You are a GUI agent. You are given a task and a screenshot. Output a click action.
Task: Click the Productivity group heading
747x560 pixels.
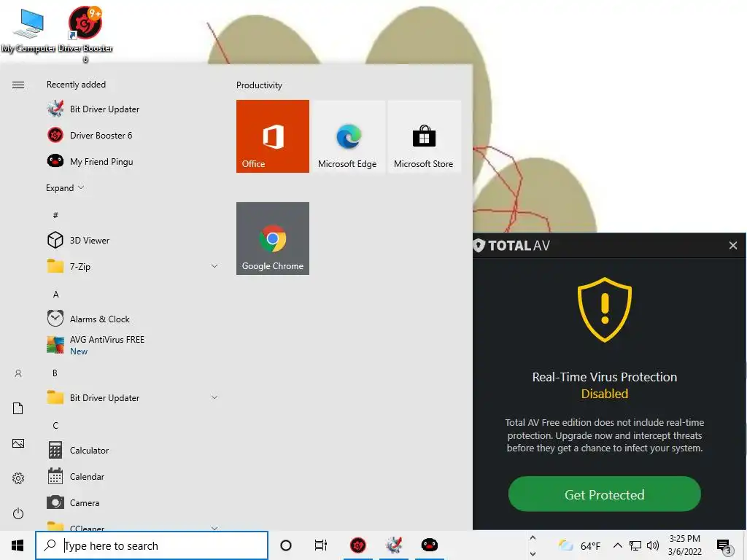coord(259,85)
